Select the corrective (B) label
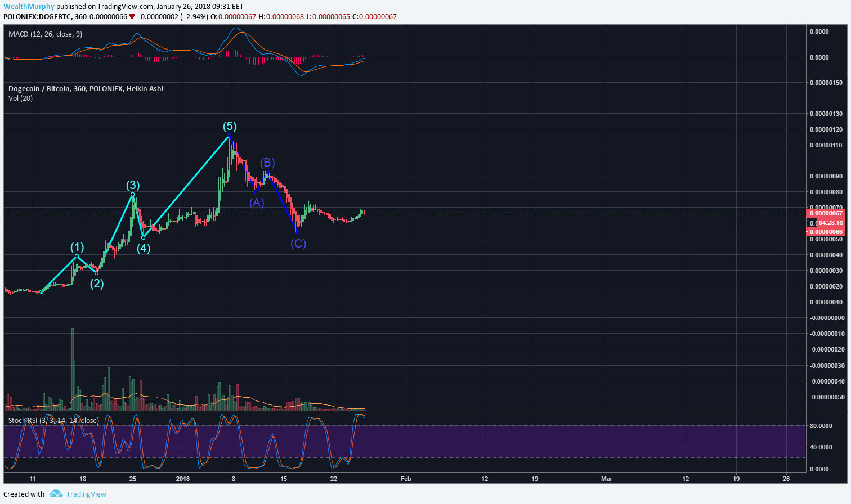This screenshot has height=504, width=851. coord(267,163)
